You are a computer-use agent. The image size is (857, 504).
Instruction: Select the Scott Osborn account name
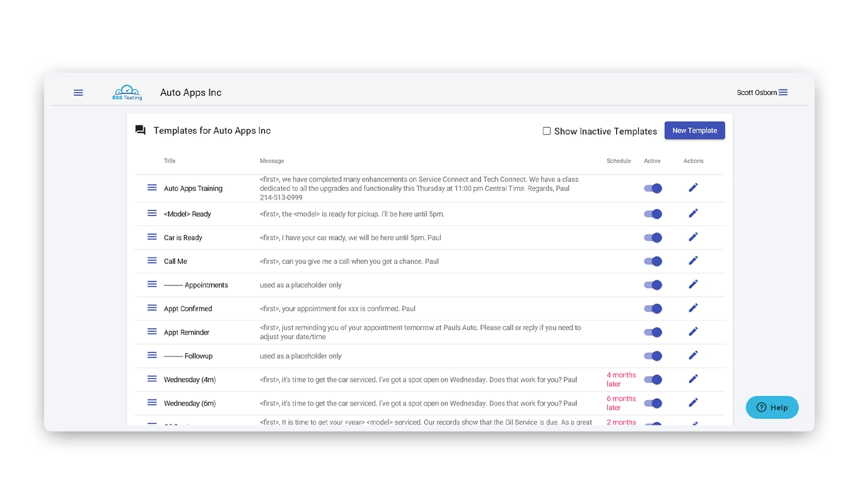point(756,92)
